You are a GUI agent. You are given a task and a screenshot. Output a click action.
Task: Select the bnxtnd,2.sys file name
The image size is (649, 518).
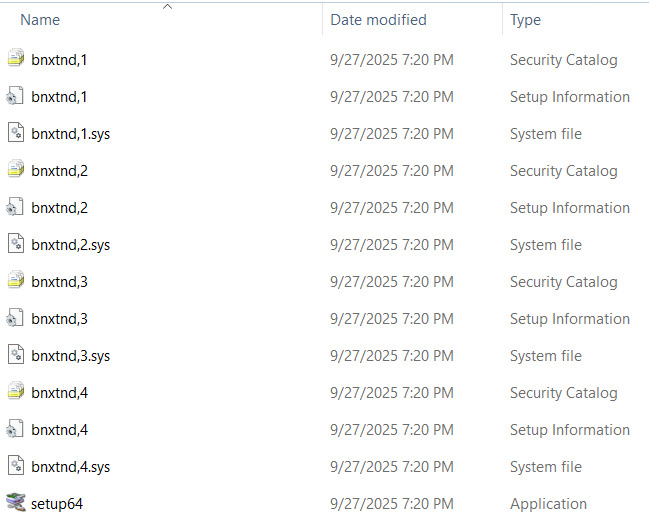pyautogui.click(x=70, y=245)
